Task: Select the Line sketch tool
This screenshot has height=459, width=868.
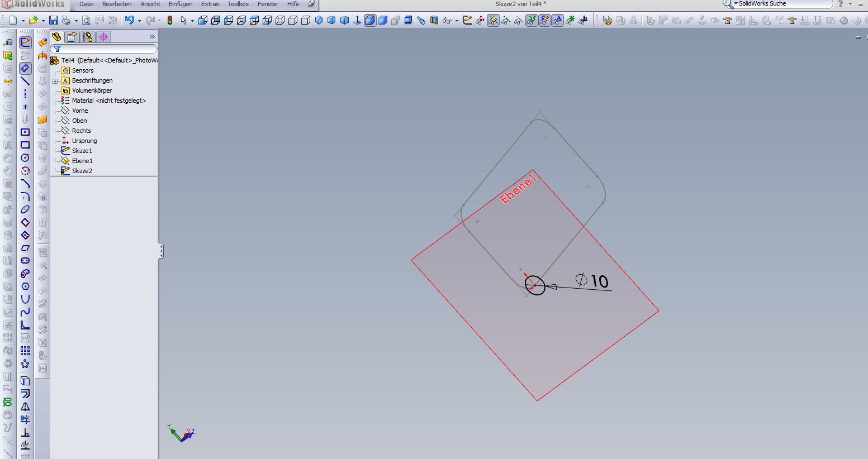Action: tap(25, 81)
